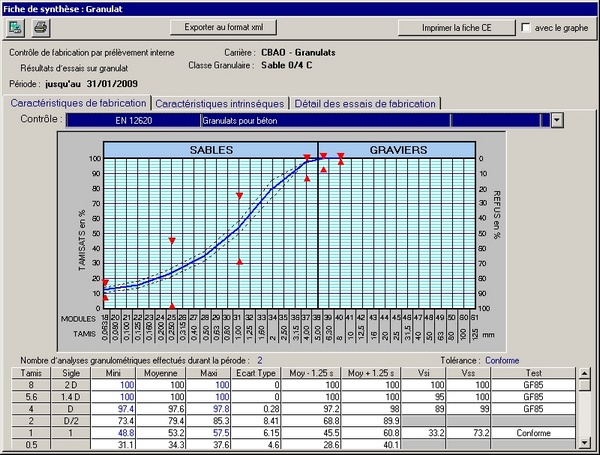600x455 pixels.
Task: Click the export icon in the top-left toolbar
Action: pyautogui.click(x=16, y=27)
